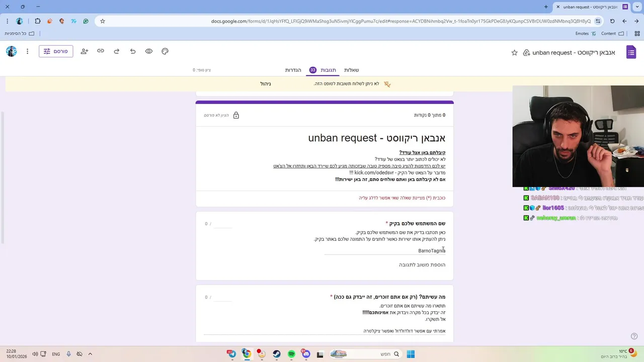Switch to the תגובות responses tab
This screenshot has width=644, height=362.
[x=323, y=70]
